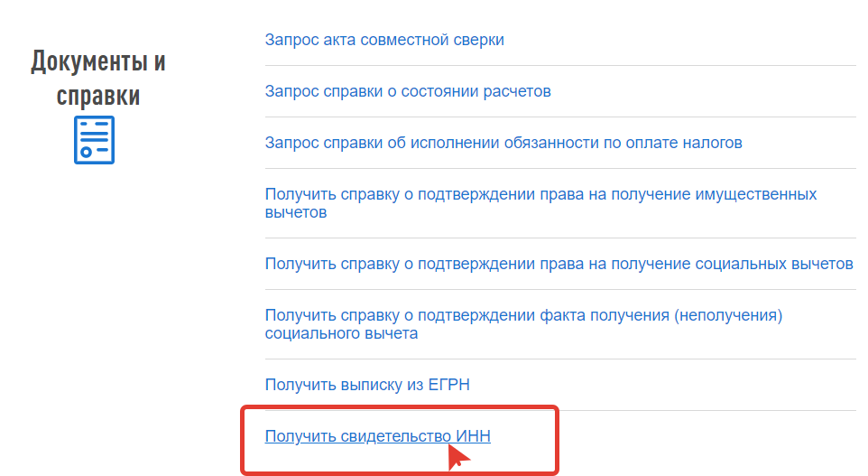Request the settlements status certificate
This screenshot has width=868, height=476.
(408, 91)
